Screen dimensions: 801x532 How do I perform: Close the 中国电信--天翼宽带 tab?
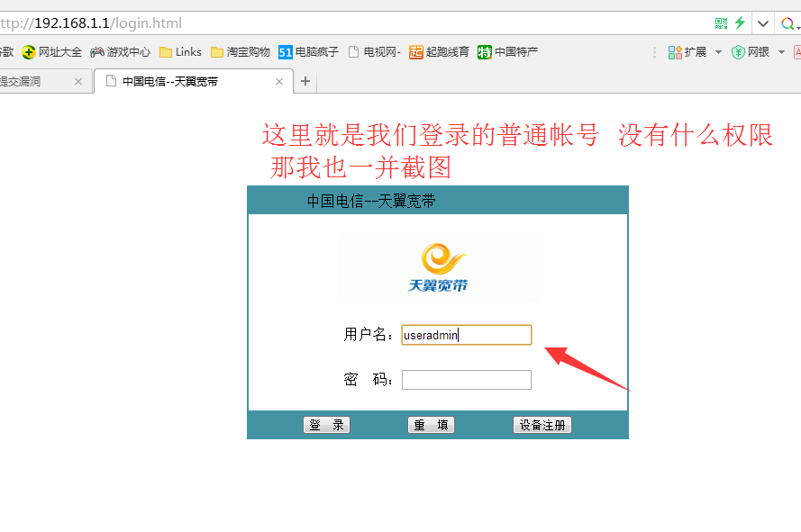click(279, 82)
